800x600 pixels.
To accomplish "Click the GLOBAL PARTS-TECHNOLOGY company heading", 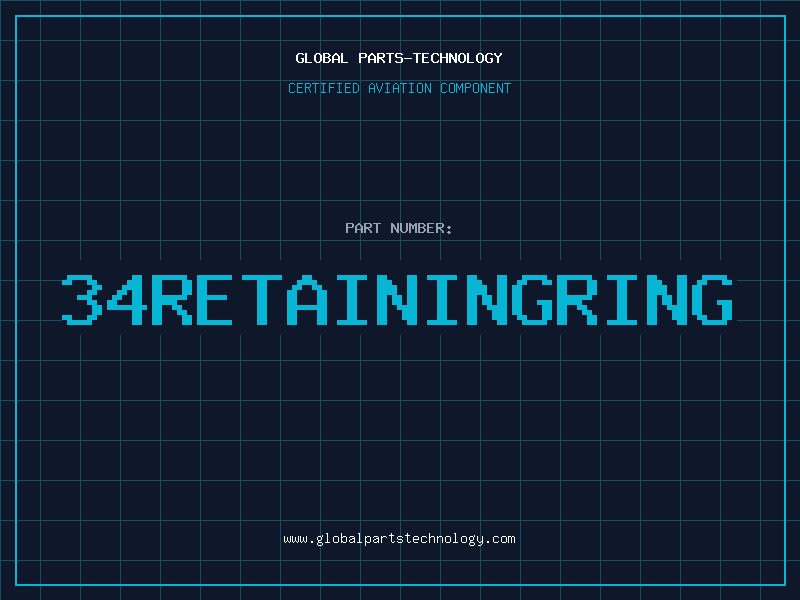I will point(399,58).
